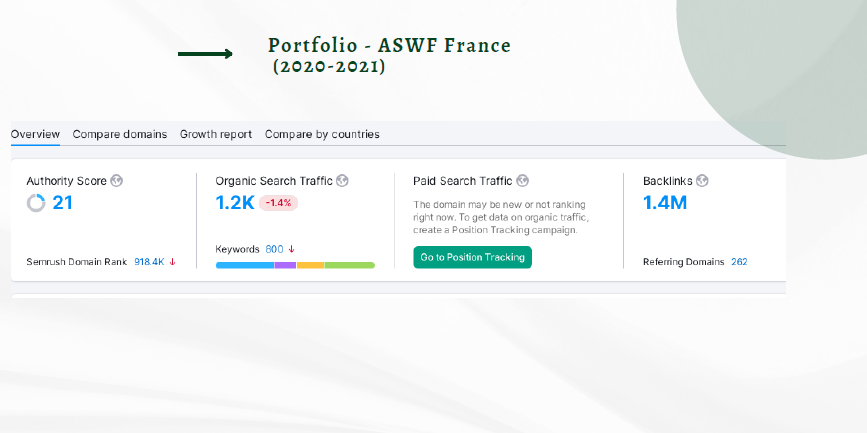
Task: Click the 1.2K organic traffic value
Action: (x=234, y=203)
